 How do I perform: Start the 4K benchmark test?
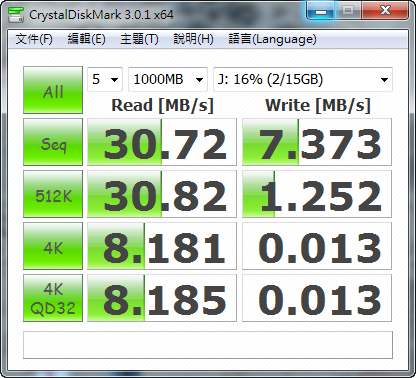tap(53, 246)
